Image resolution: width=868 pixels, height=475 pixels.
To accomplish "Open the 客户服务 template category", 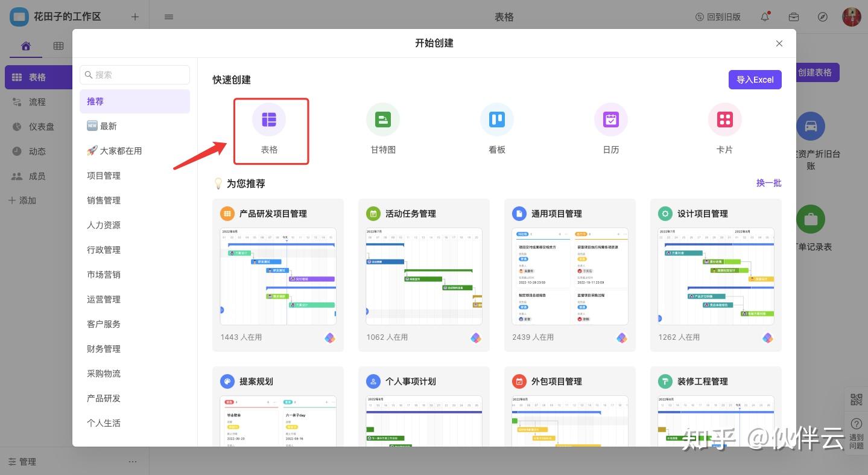I will (x=135, y=324).
